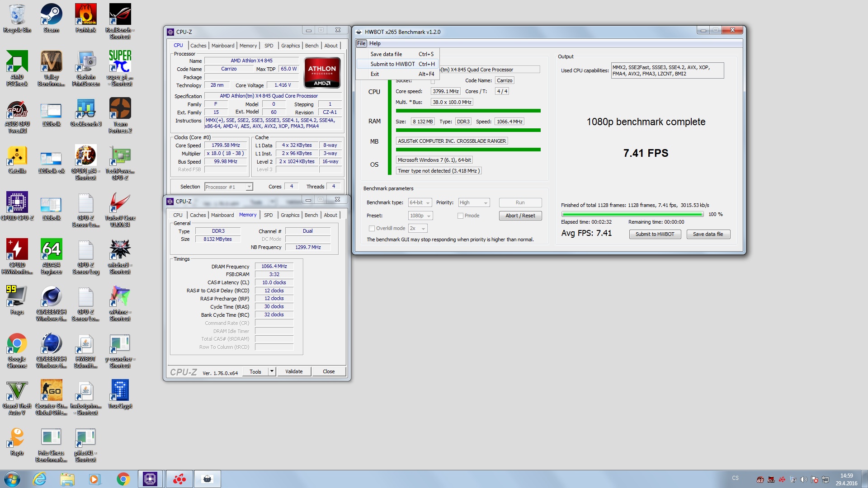Launch Steam from the desktop
This screenshot has width=868, height=488.
coord(51,18)
